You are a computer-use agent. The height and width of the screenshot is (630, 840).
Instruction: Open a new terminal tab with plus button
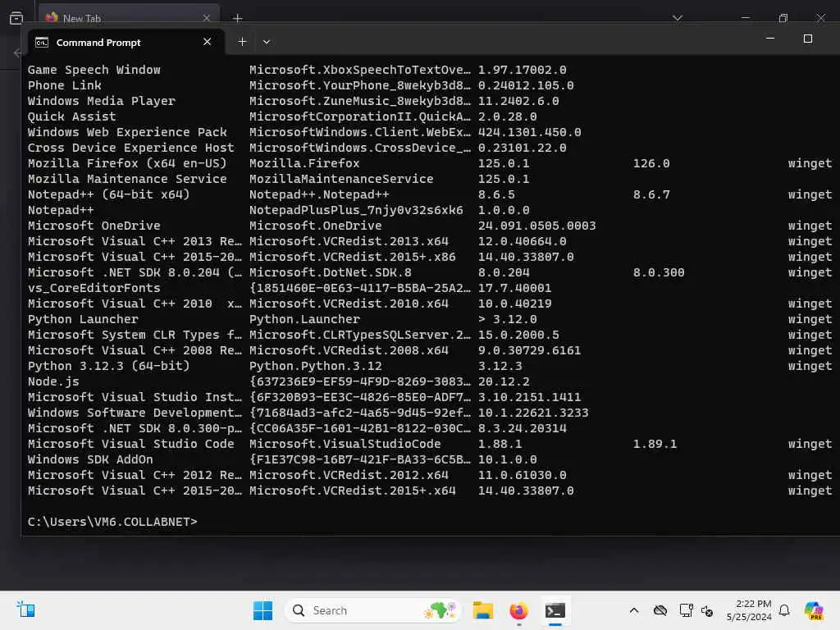(242, 42)
